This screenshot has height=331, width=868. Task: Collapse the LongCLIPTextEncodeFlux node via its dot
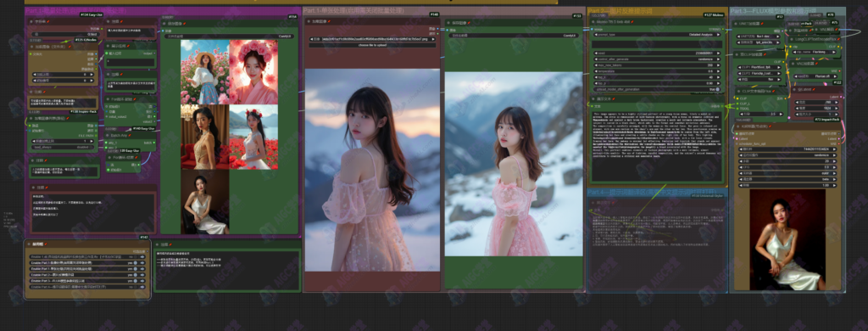click(x=792, y=39)
